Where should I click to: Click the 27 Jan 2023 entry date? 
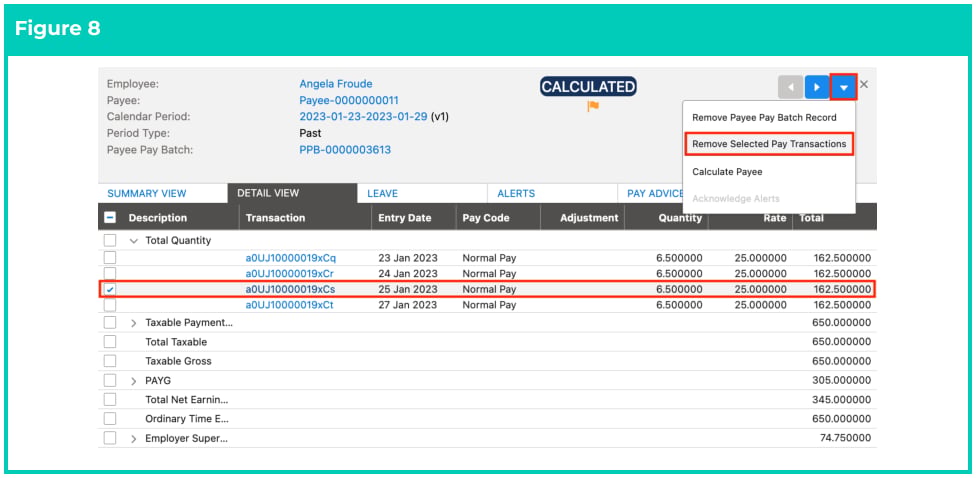(x=408, y=305)
